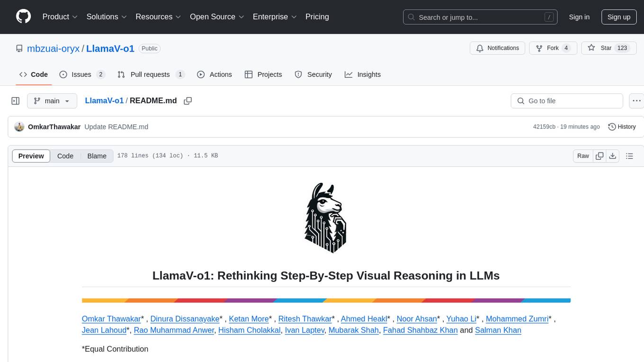Viewport: 644px width, 362px height.
Task: Expand the Open Source menu
Action: pyautogui.click(x=217, y=17)
